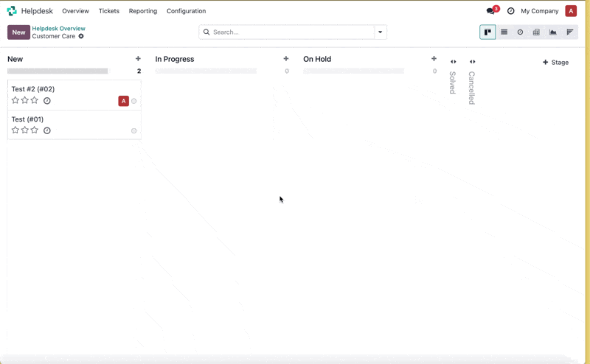Click the On Hold stage column title
Screen dimensions: 590x364
click(317, 59)
